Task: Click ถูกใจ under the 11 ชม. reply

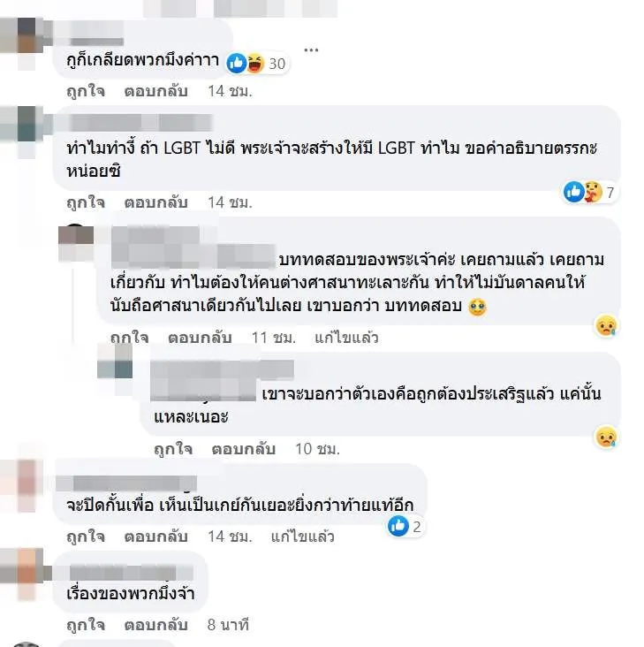Action: point(130,338)
